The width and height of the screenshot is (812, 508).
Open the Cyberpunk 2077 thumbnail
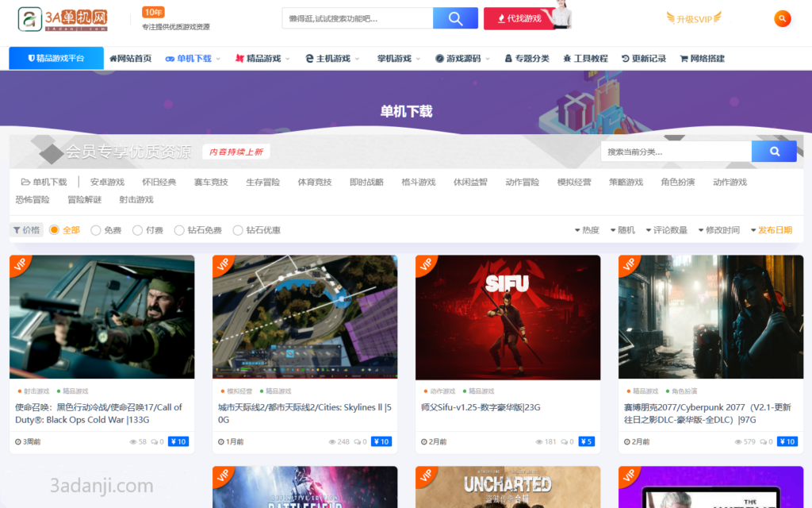click(x=711, y=317)
